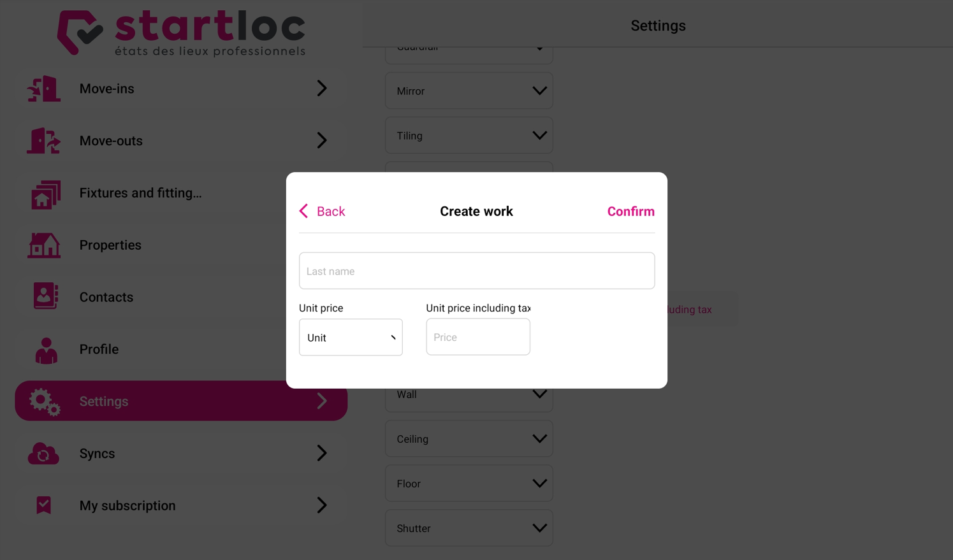Viewport: 953px width, 560px height.
Task: Open the My subscription badge icon
Action: (43, 505)
